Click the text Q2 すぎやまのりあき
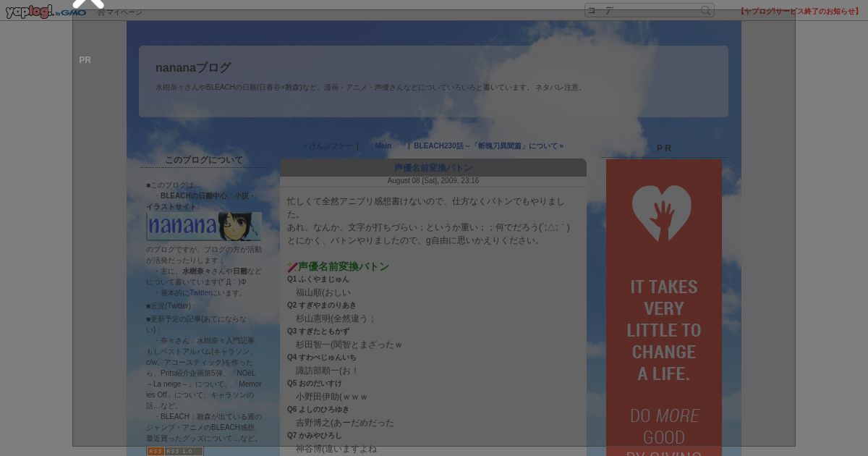This screenshot has width=868, height=456. 322,305
